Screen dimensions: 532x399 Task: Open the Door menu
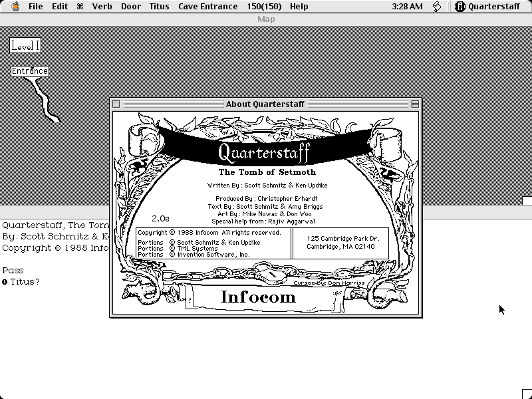coord(130,7)
